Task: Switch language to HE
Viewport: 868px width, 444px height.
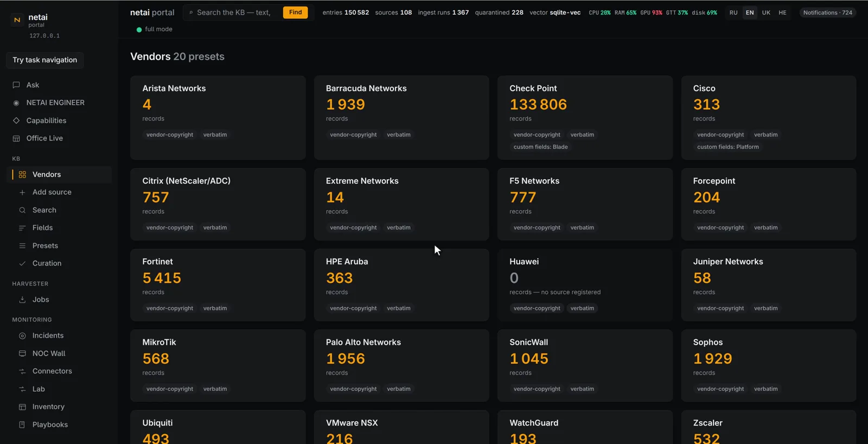Action: pos(782,12)
